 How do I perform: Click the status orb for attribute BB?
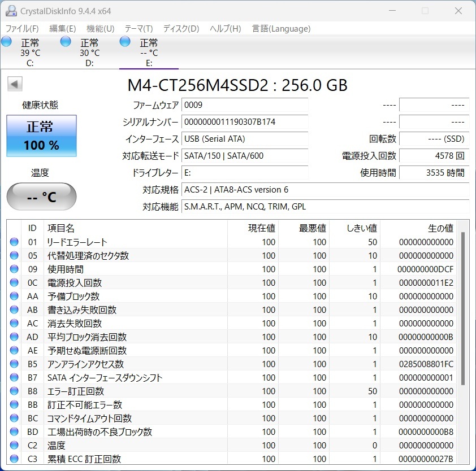click(x=14, y=404)
